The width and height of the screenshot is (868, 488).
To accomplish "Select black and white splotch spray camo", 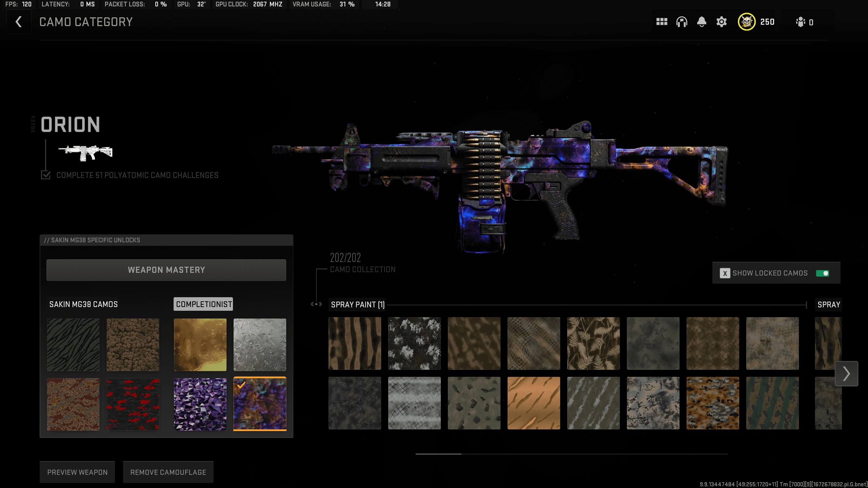I will click(414, 343).
